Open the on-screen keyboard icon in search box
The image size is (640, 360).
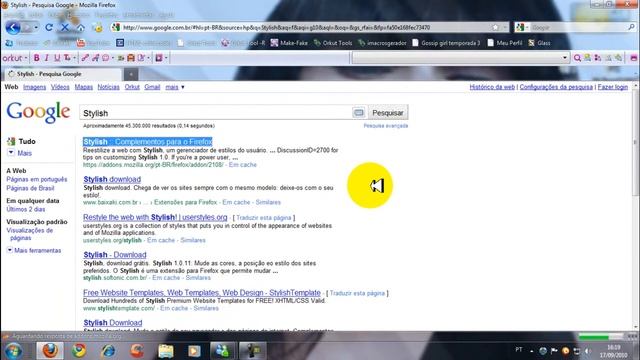point(358,113)
